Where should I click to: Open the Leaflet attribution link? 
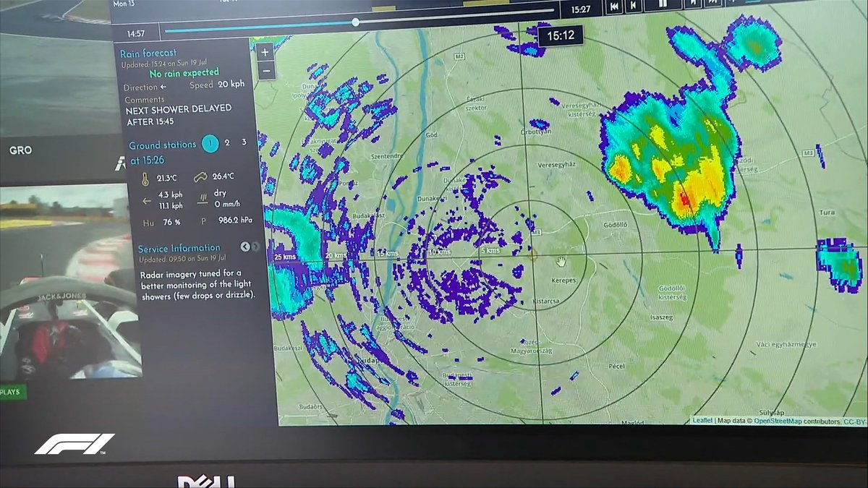(x=702, y=420)
